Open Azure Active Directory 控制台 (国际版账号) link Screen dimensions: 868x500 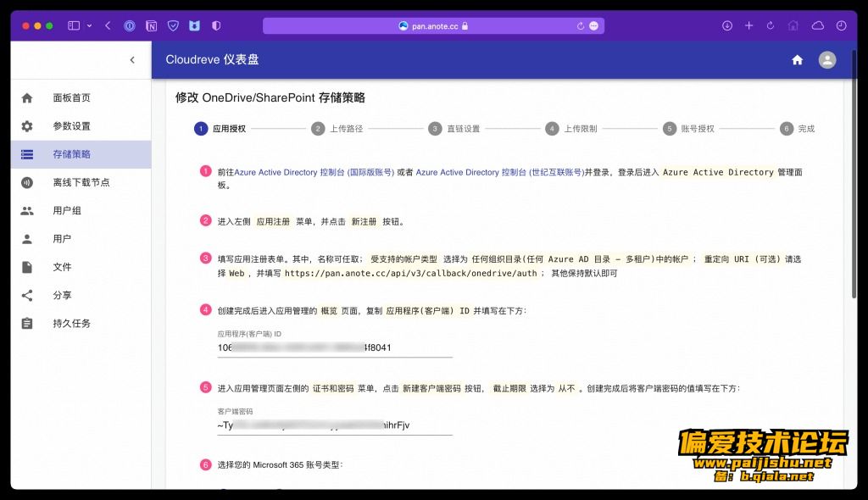(x=314, y=172)
